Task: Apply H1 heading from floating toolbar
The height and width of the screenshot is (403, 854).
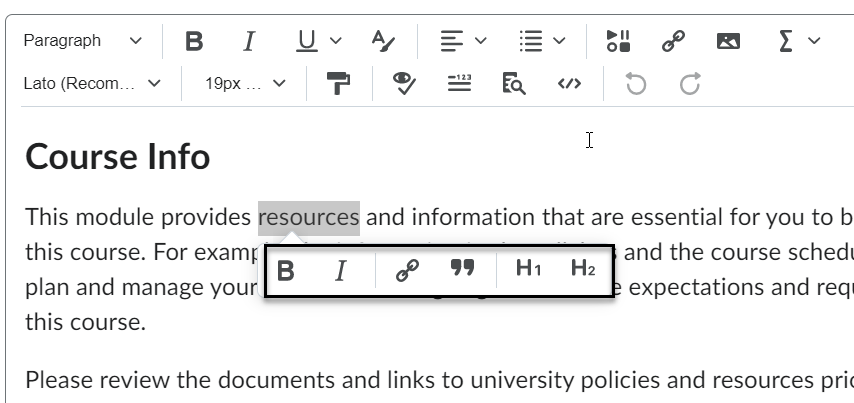Action: [x=528, y=270]
